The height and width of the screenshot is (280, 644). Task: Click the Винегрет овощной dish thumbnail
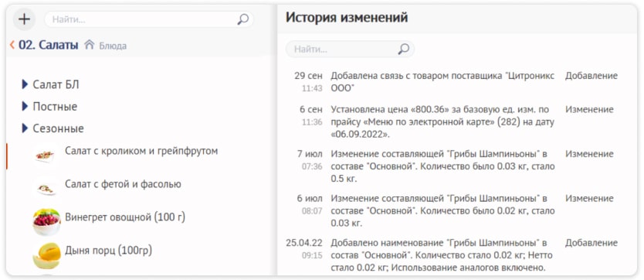46,222
